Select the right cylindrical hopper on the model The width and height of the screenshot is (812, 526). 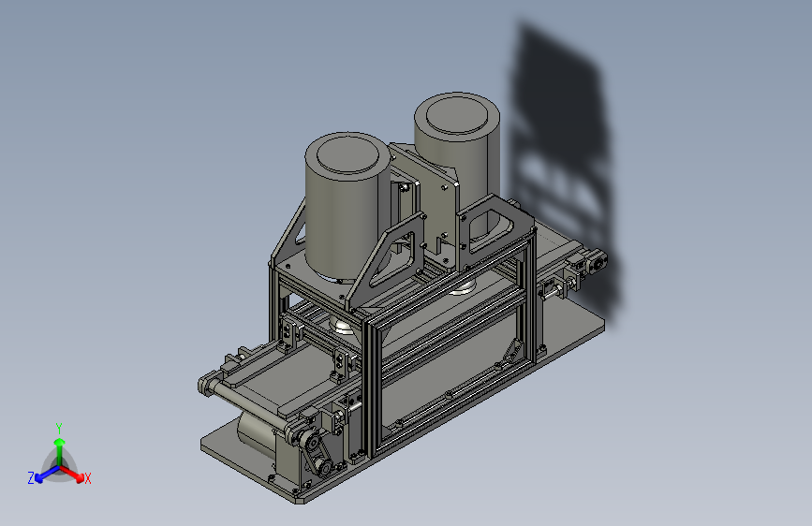[457, 155]
